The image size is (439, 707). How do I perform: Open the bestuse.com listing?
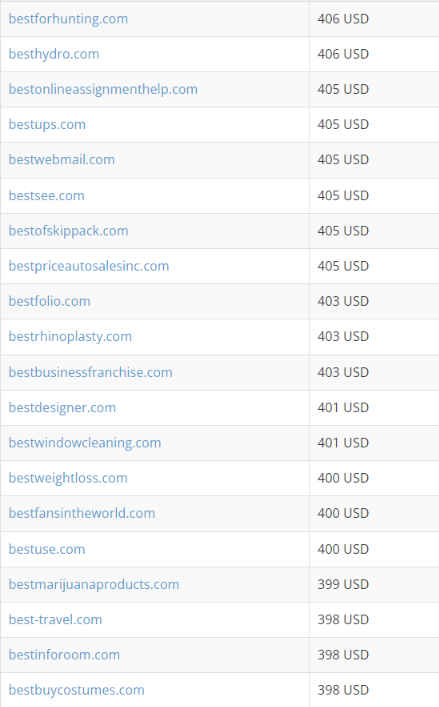[47, 549]
